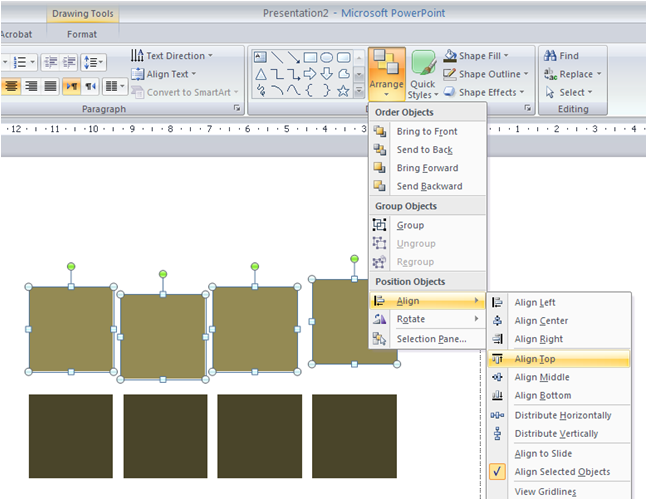
Task: Select Bring Forward menu entry
Action: tap(427, 168)
